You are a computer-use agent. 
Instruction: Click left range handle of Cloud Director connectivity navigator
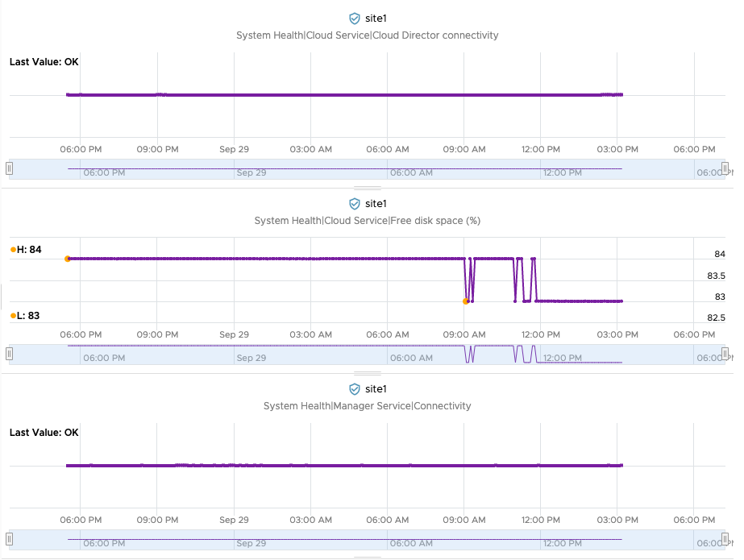click(10, 168)
